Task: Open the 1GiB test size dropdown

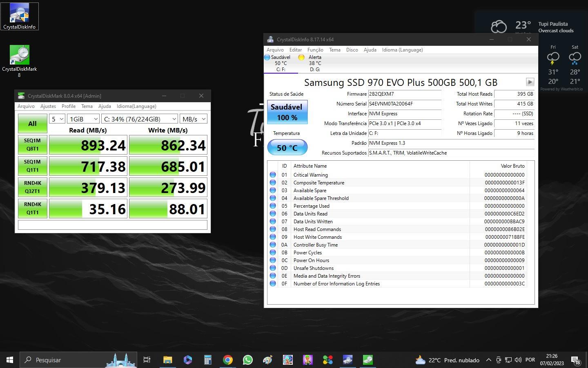Action: [x=83, y=119]
